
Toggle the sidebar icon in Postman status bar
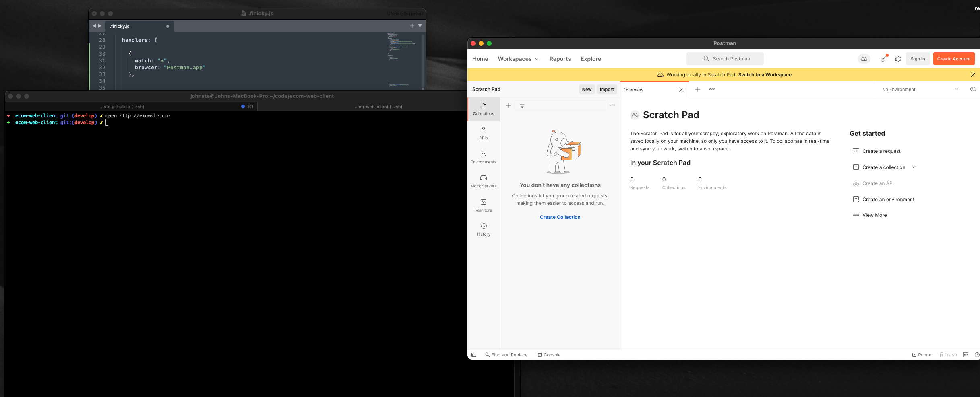(x=474, y=355)
